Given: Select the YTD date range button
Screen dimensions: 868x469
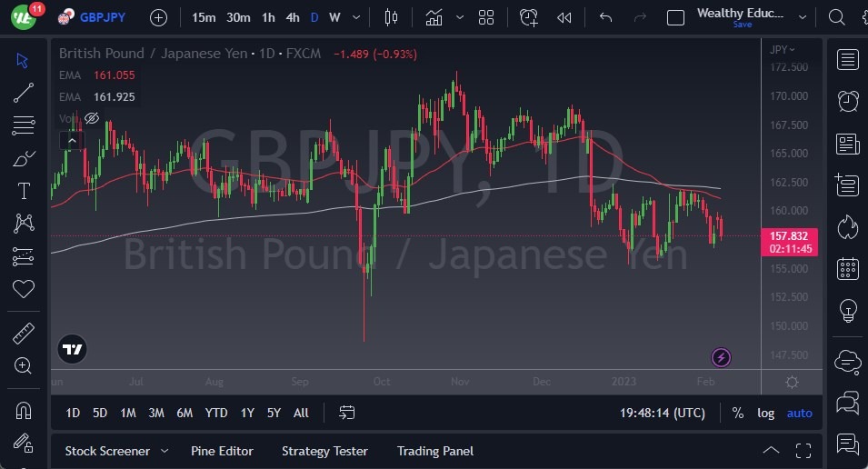Looking at the screenshot, I should tap(215, 413).
